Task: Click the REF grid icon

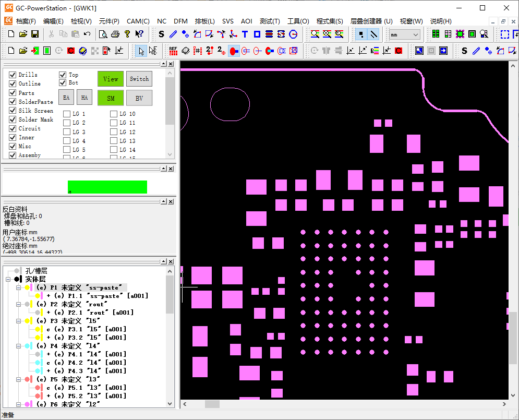Action: tap(173, 51)
